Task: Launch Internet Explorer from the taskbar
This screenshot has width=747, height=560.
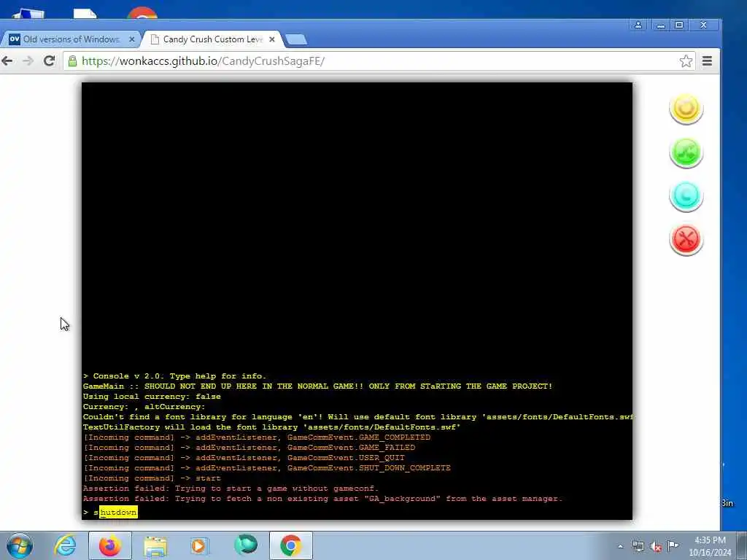Action: pyautogui.click(x=65, y=545)
